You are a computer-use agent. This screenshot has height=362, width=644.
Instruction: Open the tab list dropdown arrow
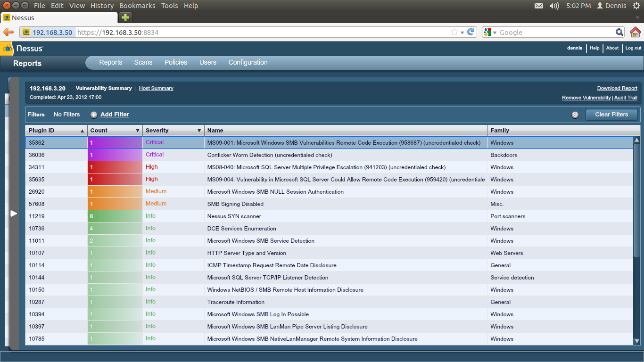tap(637, 18)
